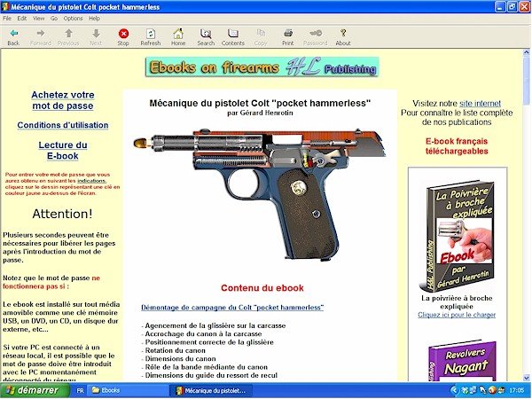532x399 pixels.
Task: Click the 'par Gérard Henrotin' author line
Action: coord(260,113)
